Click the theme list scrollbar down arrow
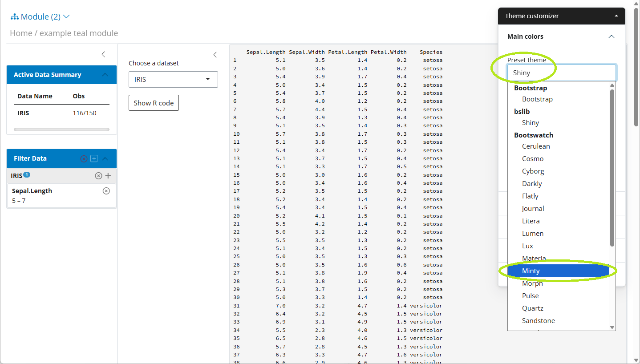Viewport: 640px width, 364px height. [x=612, y=327]
